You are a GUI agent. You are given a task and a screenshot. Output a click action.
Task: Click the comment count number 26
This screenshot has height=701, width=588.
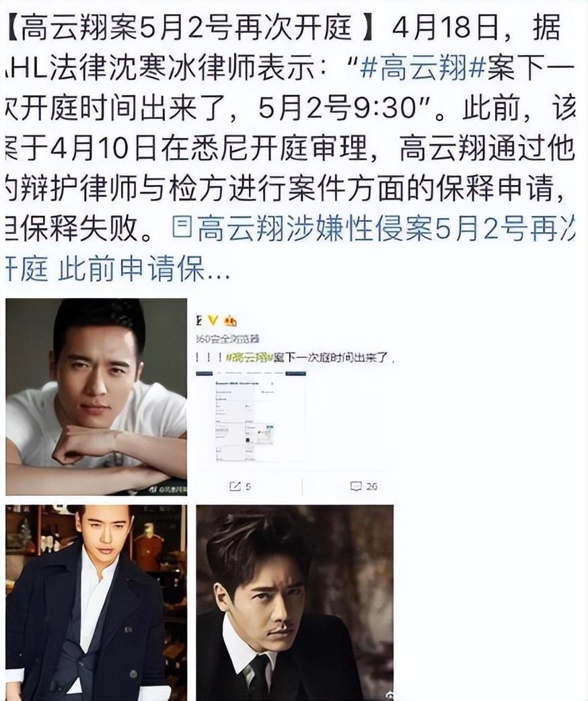(x=371, y=486)
